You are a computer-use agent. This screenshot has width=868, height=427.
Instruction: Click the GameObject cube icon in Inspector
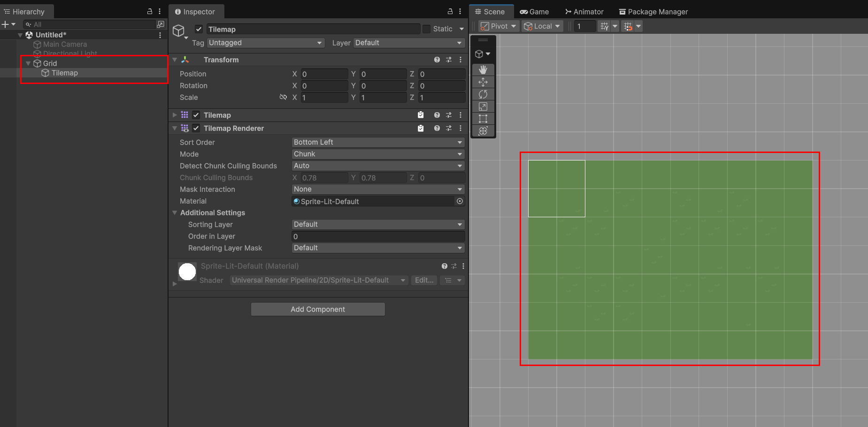[178, 31]
